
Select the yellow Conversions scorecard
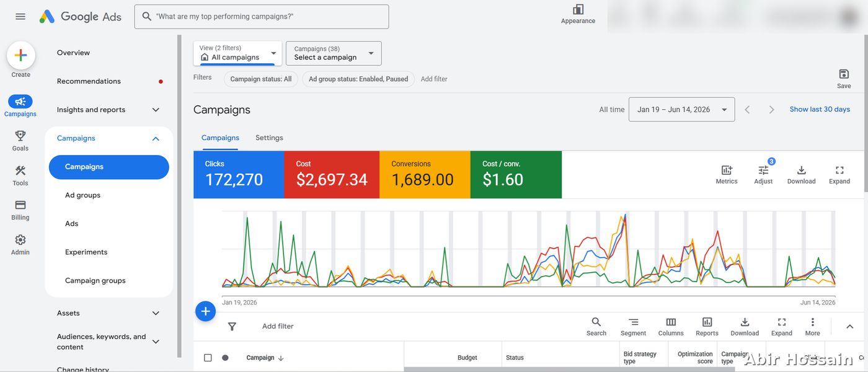[x=425, y=174]
